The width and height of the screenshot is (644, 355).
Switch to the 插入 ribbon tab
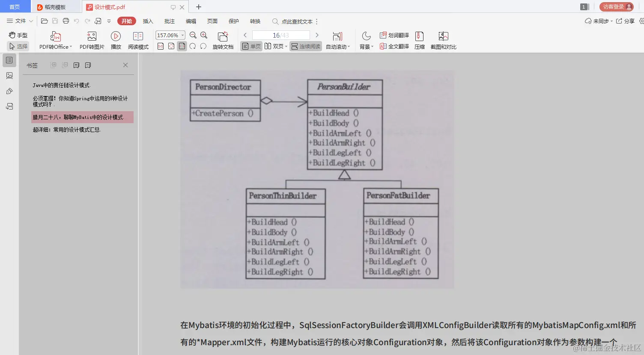(148, 21)
